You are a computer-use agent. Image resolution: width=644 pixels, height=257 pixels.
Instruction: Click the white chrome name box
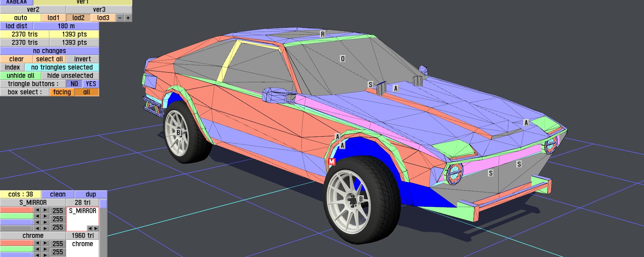coord(83,248)
